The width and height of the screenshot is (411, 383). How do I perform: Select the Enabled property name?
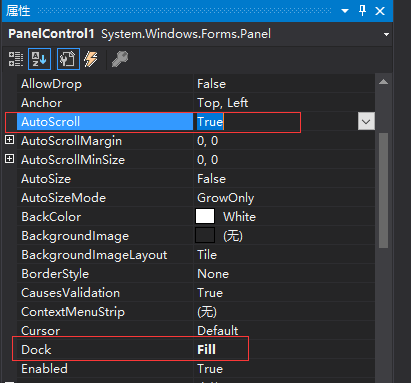44,369
